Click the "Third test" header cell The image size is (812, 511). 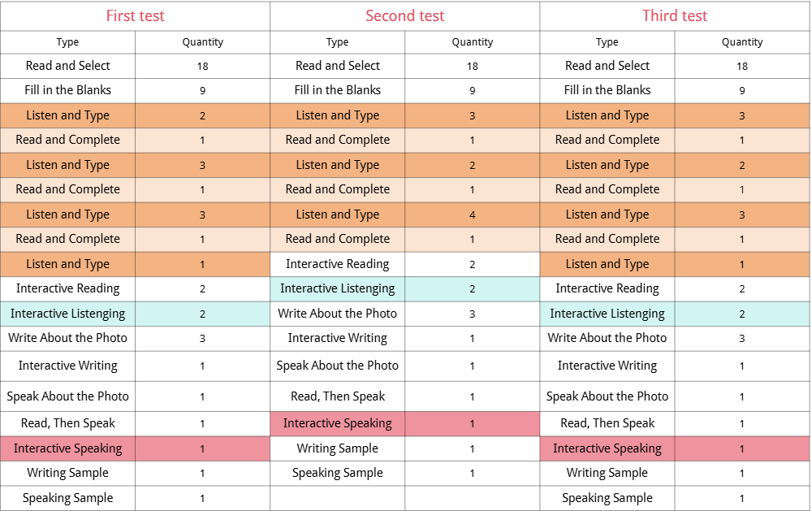674,16
